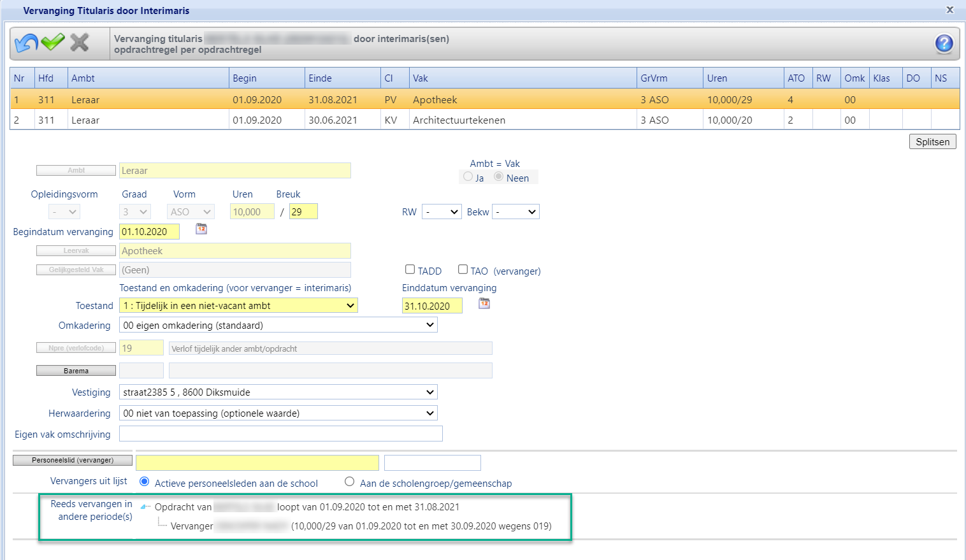Click the Vak column header

point(523,78)
